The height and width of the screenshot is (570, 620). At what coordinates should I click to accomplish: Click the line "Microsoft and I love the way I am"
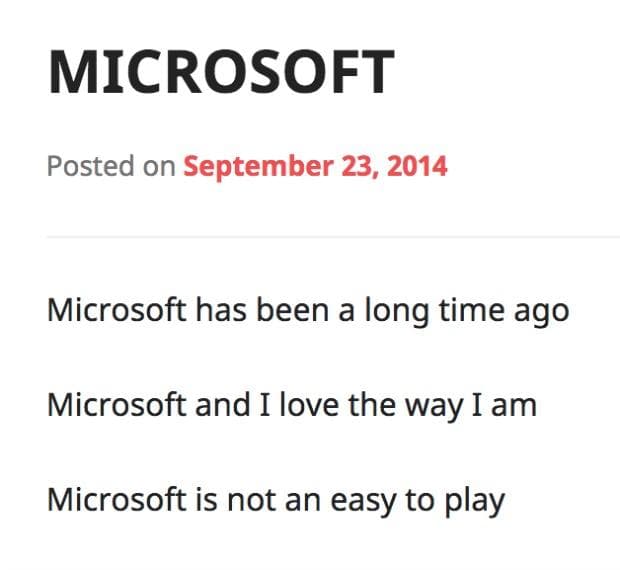[x=292, y=405]
